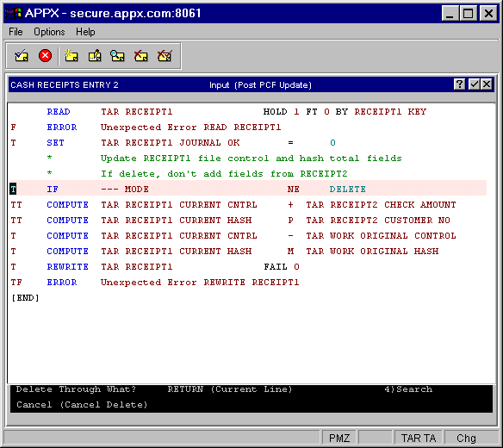This screenshot has width=503, height=448.
Task: Click comment 'Update RECEIPT1 file control and hash total fields'
Action: 251,159
